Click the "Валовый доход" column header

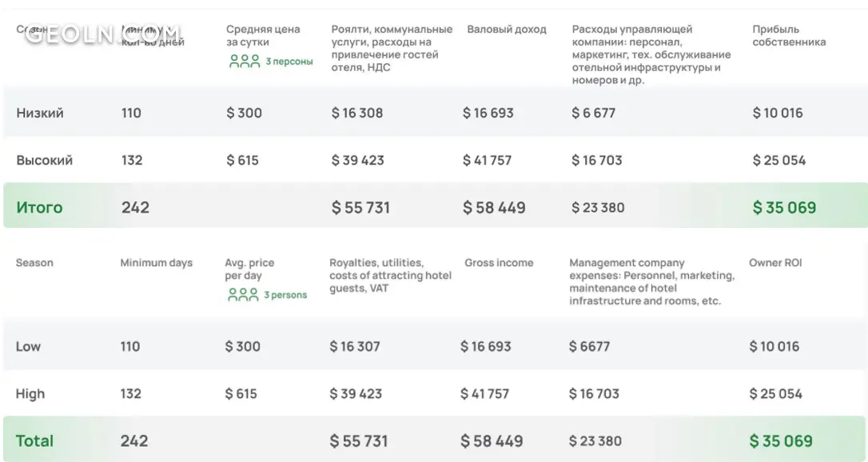[507, 30]
